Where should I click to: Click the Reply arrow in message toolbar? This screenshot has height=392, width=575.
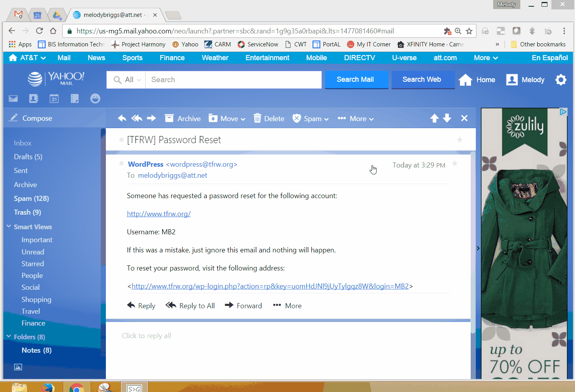122,118
